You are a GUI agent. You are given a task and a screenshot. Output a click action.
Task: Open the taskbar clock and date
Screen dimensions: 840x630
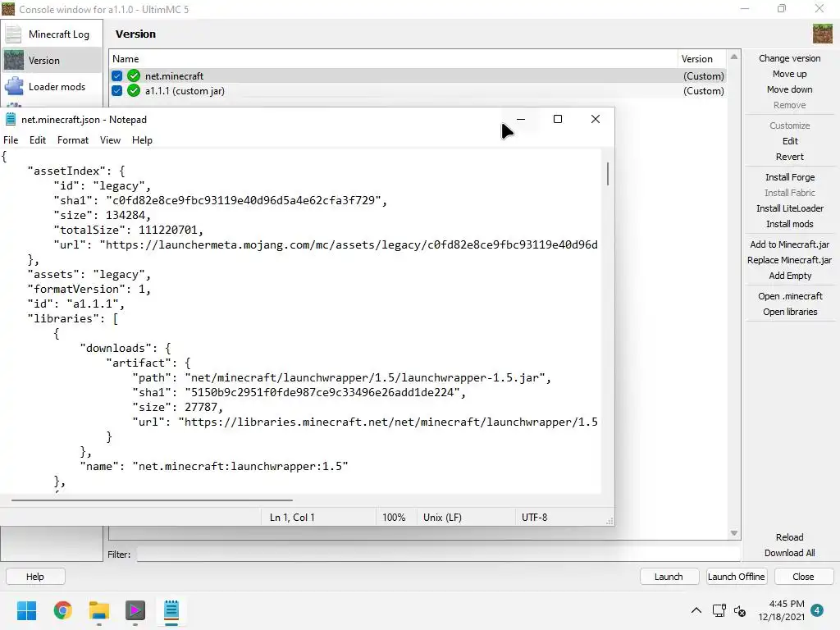point(781,610)
